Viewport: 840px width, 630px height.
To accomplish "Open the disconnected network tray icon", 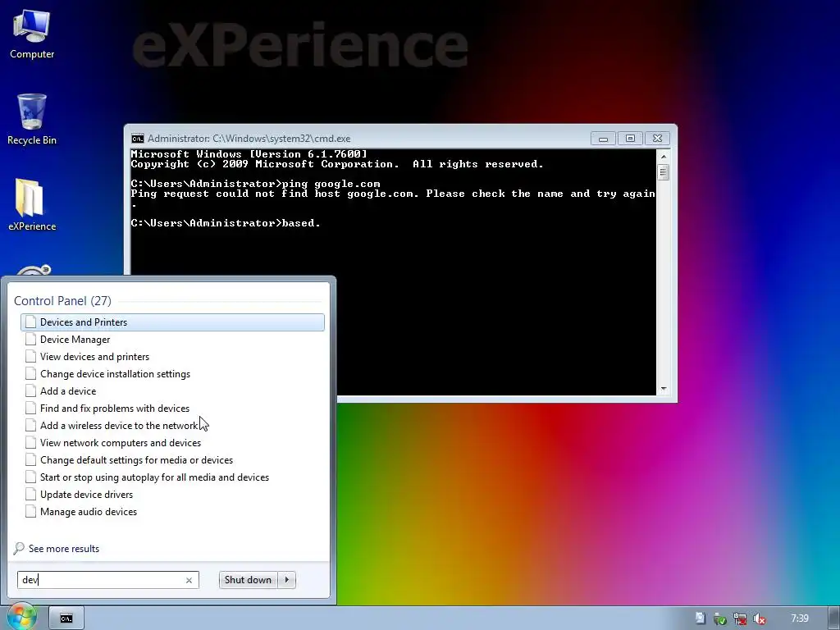I will pyautogui.click(x=740, y=619).
